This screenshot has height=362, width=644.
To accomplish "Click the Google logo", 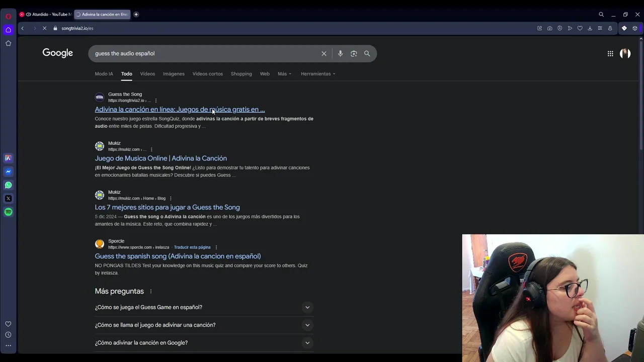I will tap(58, 53).
